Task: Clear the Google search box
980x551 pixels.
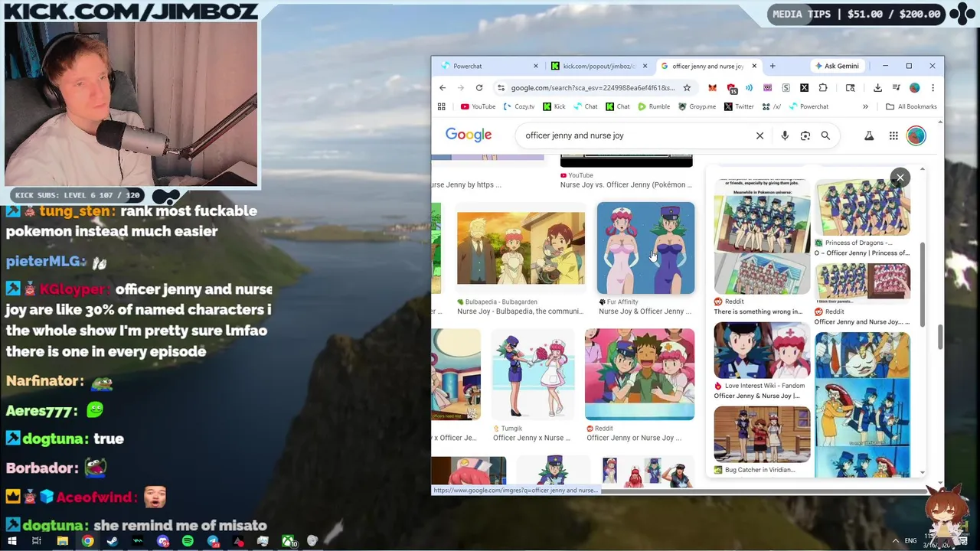Action: tap(759, 135)
